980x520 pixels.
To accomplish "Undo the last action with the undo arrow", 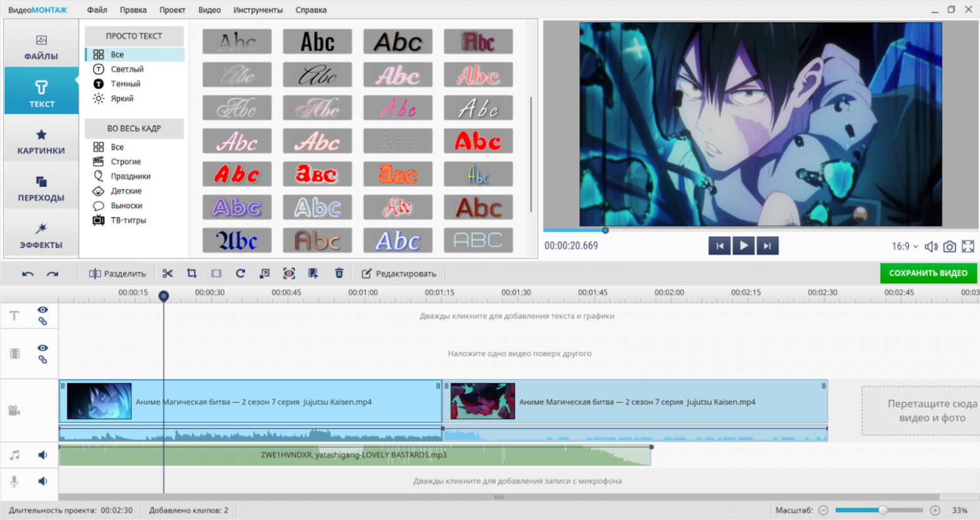I will tap(28, 274).
